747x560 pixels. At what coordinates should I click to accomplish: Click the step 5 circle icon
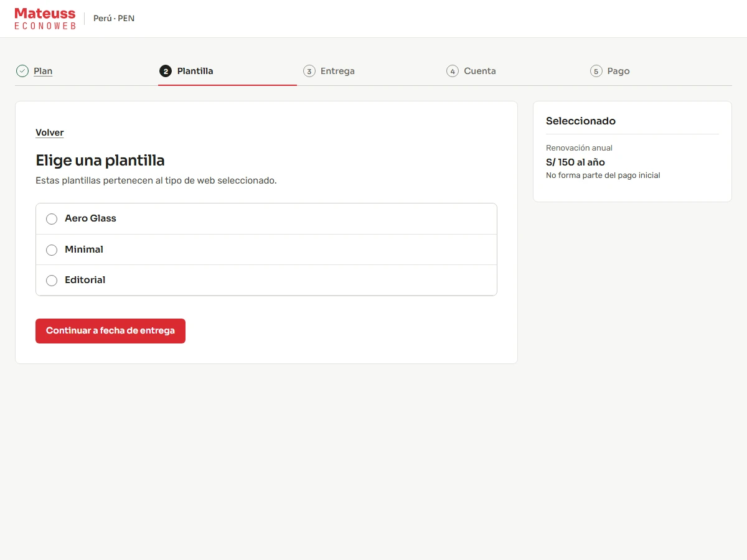click(596, 71)
